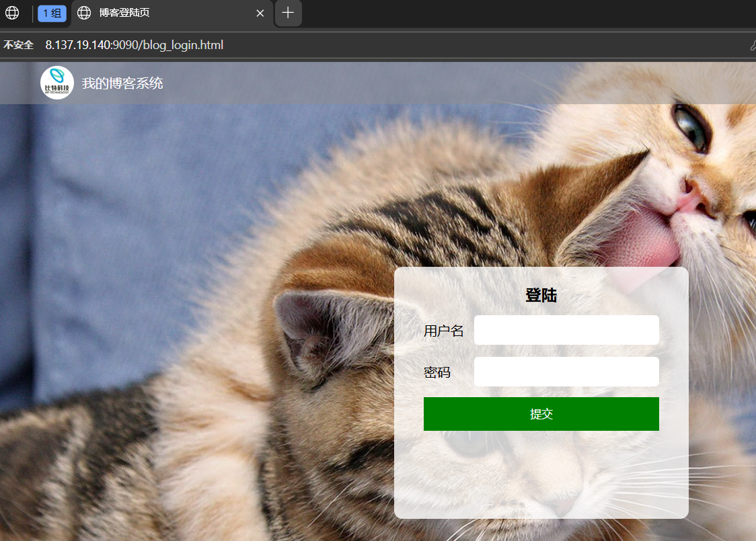Click the 用户名 label
The width and height of the screenshot is (756, 541).
point(443,331)
